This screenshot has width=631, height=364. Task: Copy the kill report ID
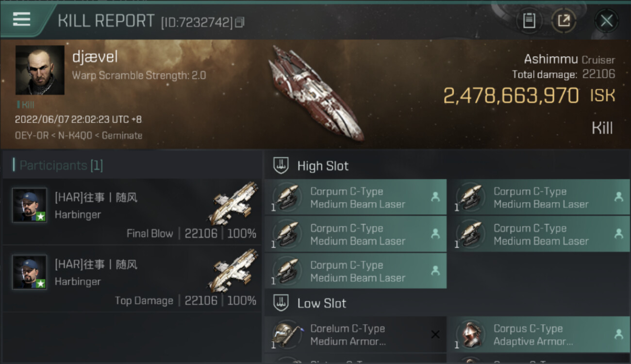(239, 22)
